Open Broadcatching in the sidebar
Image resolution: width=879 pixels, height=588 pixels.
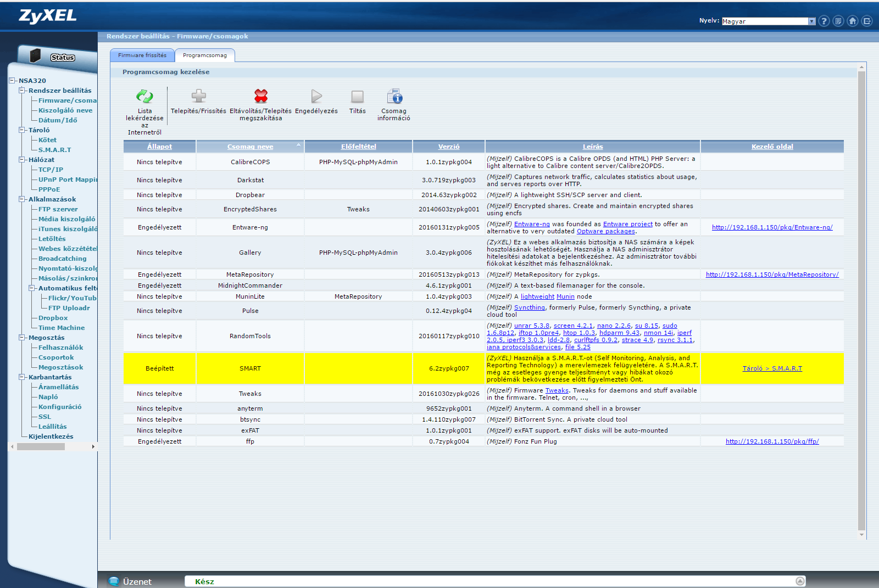62,259
